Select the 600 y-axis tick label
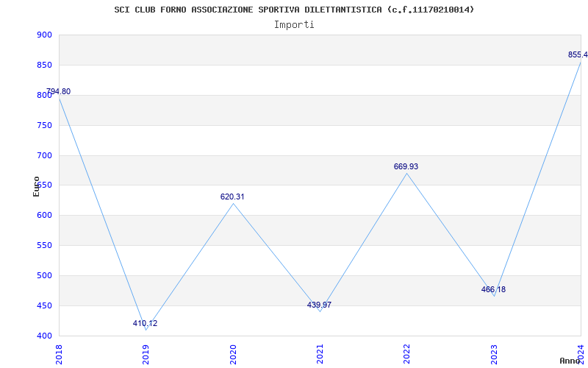 point(44,216)
